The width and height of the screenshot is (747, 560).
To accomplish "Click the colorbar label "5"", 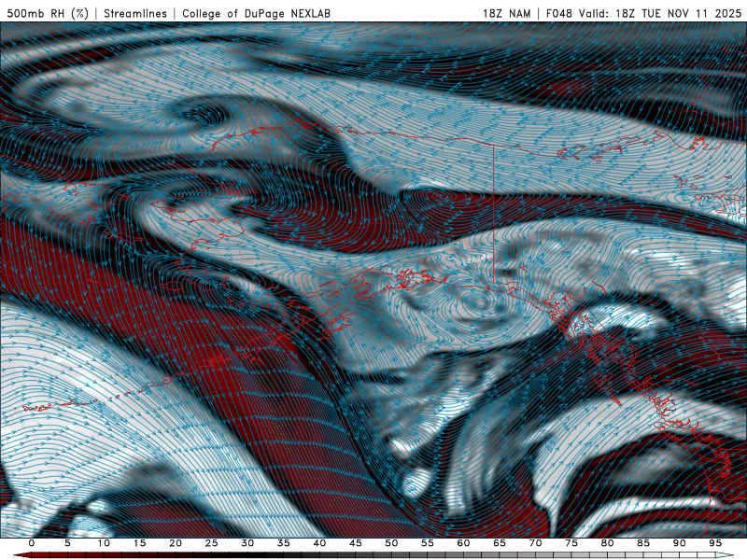I will [67, 543].
